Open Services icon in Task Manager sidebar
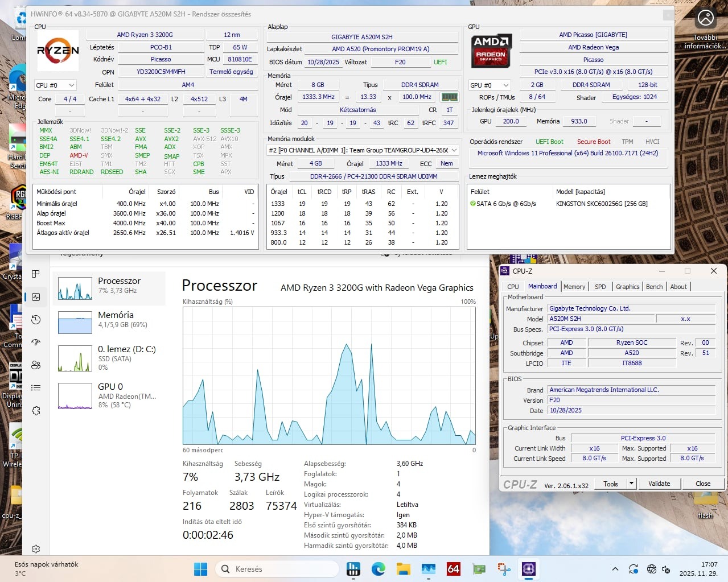728x582 pixels. [x=36, y=411]
